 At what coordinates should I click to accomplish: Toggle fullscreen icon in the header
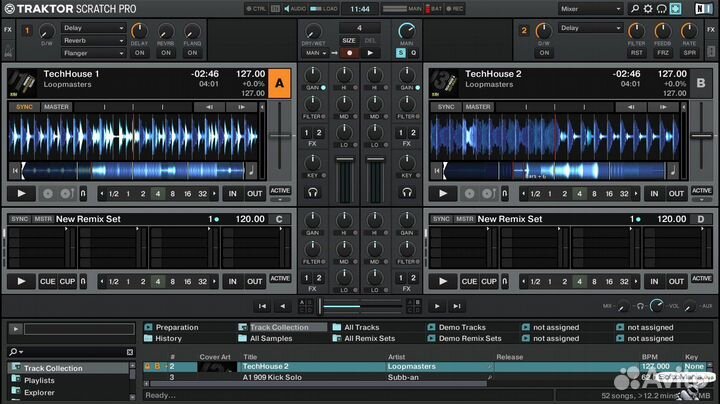[x=675, y=9]
